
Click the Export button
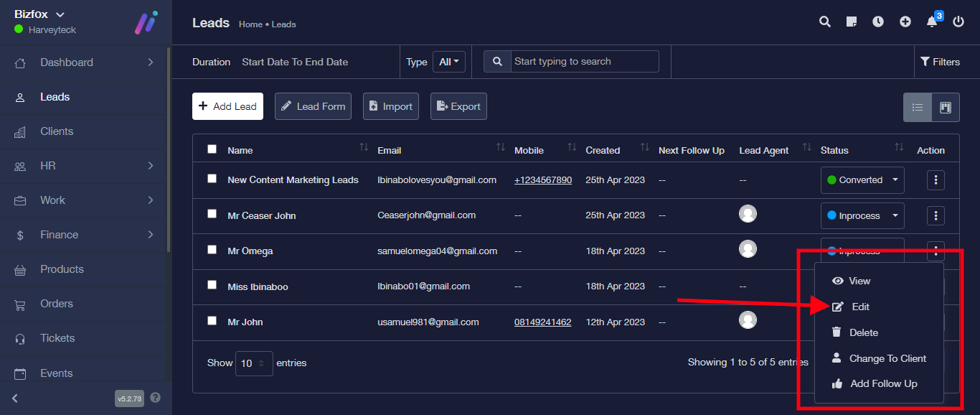point(458,106)
